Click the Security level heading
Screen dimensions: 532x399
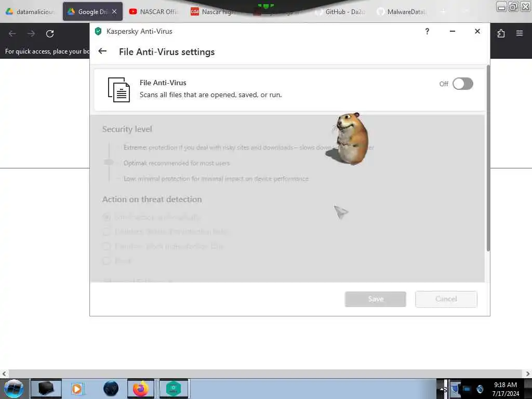coord(127,129)
